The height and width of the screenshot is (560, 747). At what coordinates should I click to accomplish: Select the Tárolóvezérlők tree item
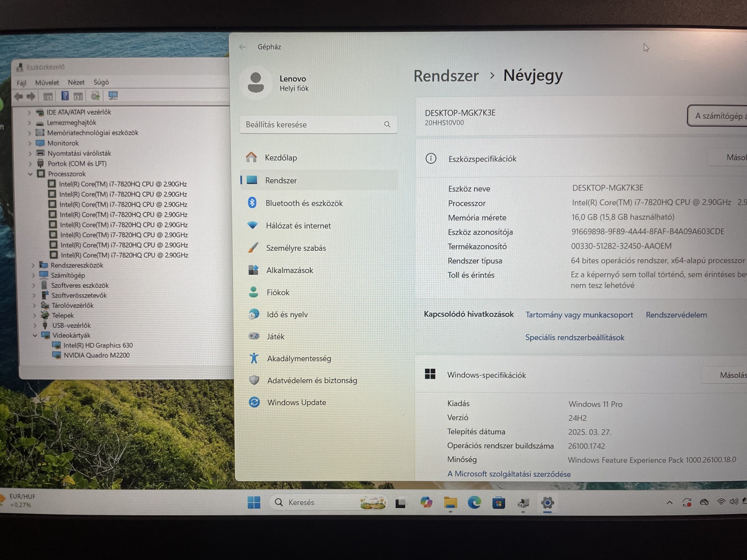click(x=72, y=305)
